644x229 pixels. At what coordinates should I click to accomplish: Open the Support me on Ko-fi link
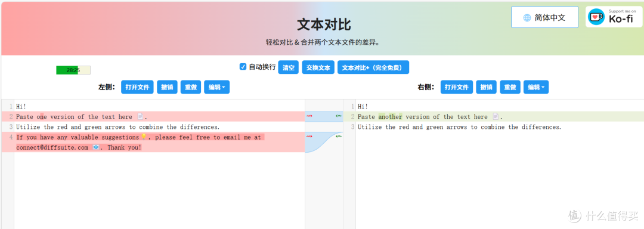tap(614, 17)
